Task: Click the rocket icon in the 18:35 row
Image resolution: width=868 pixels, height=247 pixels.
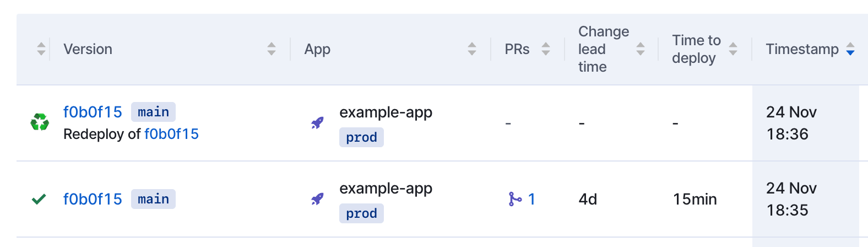Action: click(317, 199)
